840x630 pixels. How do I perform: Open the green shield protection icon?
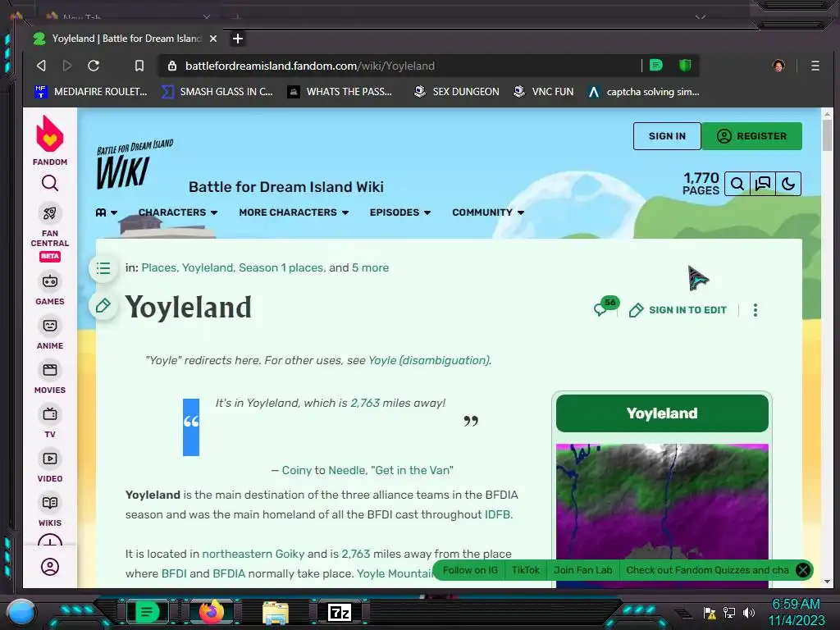pyautogui.click(x=685, y=66)
